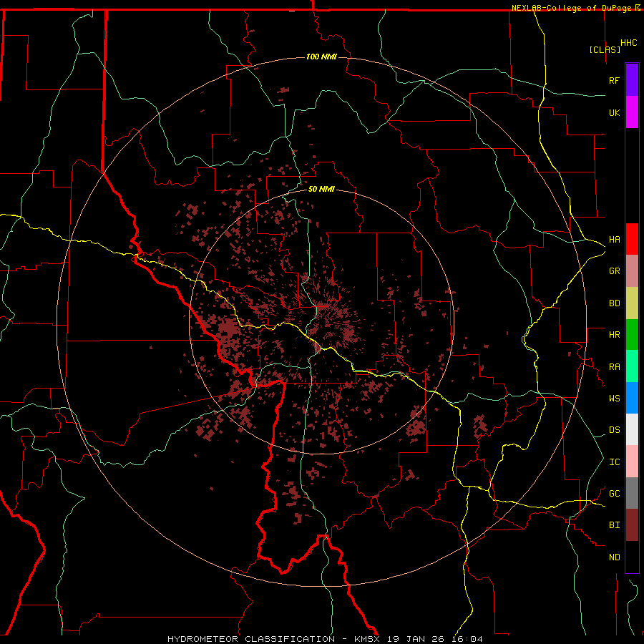Image resolution: width=644 pixels, height=644 pixels.
Task: Click the IC light pink legend swatch
Action: (x=632, y=462)
